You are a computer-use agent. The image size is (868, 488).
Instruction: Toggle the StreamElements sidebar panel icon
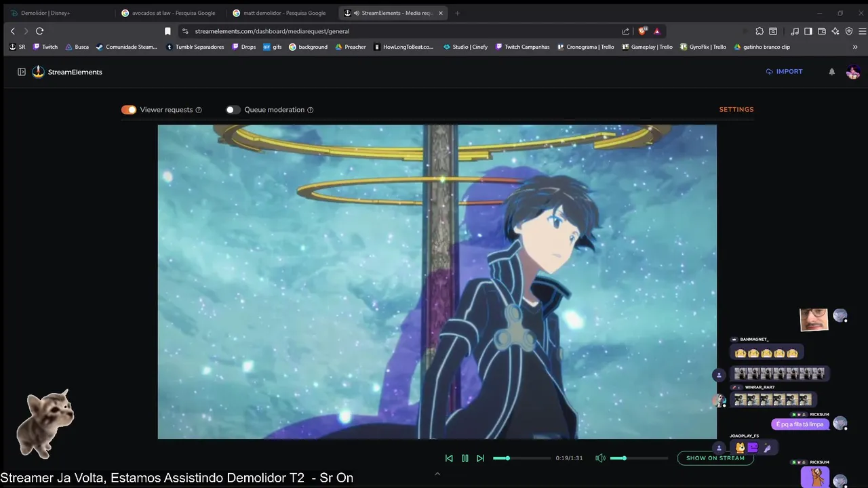22,72
